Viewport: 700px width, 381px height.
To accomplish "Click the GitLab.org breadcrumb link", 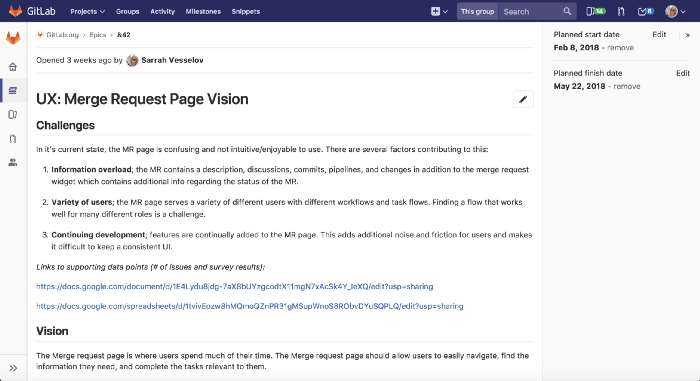I will pyautogui.click(x=62, y=35).
